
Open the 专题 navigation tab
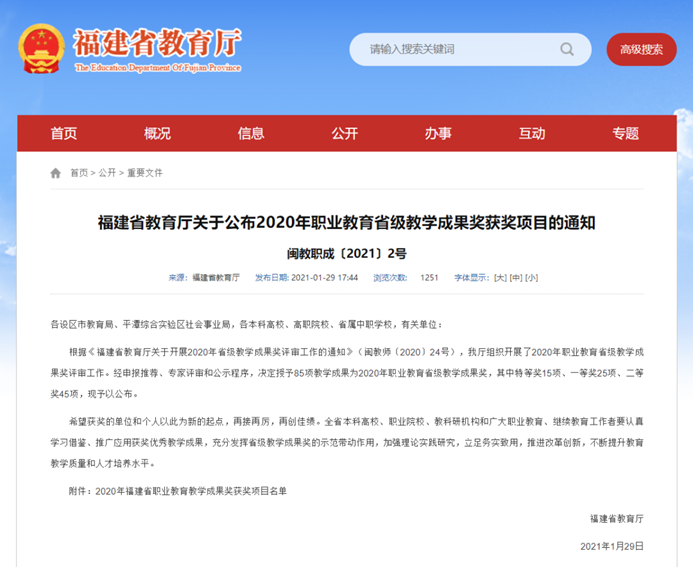[626, 133]
